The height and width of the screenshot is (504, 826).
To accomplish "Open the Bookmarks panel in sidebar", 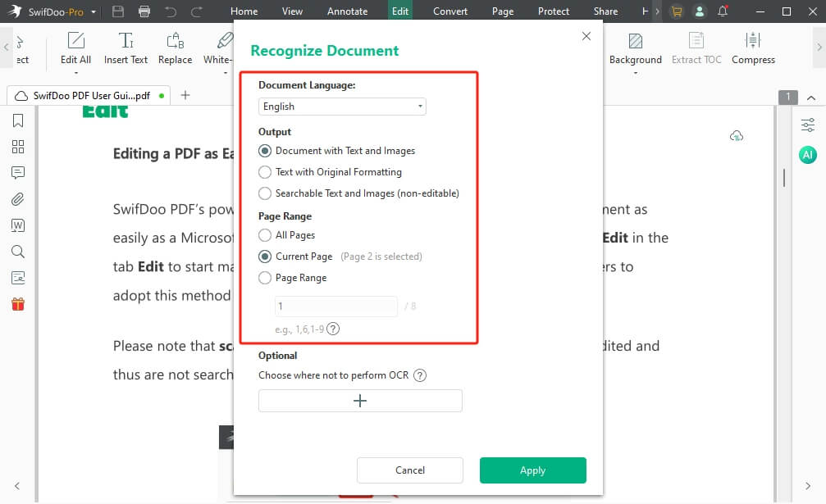I will (x=18, y=120).
